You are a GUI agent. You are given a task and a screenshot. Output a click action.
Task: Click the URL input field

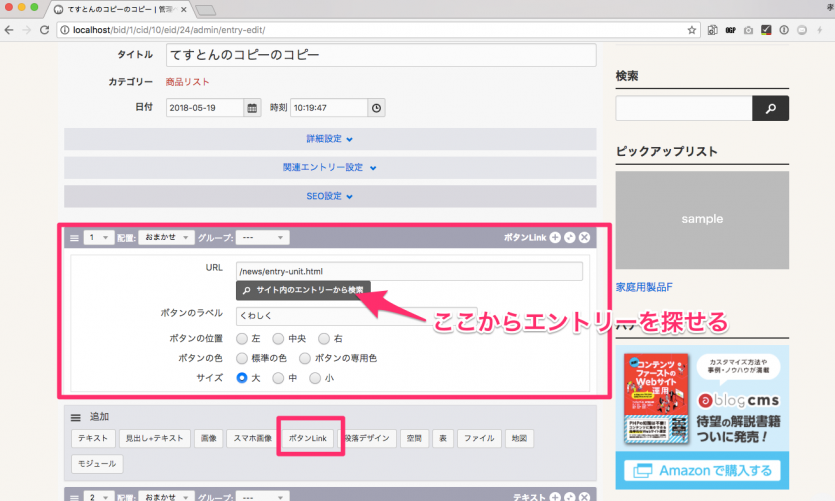(408, 271)
